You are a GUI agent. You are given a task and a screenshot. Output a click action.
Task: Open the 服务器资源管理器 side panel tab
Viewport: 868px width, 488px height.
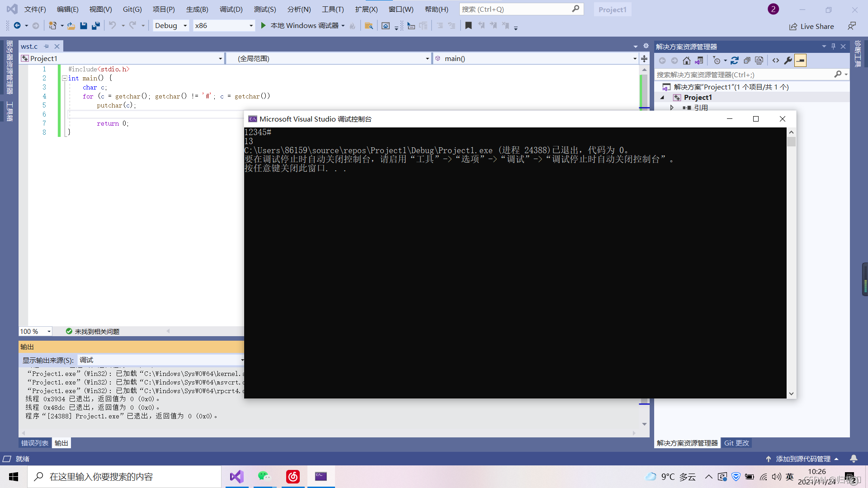click(x=9, y=67)
